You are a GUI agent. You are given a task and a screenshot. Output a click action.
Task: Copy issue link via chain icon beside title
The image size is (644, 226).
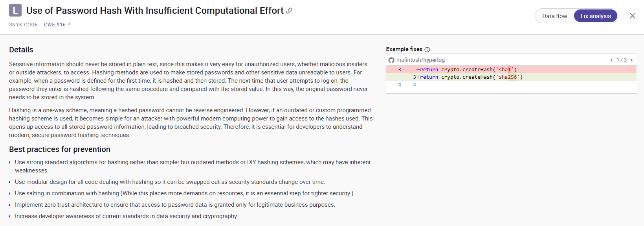[x=289, y=11]
